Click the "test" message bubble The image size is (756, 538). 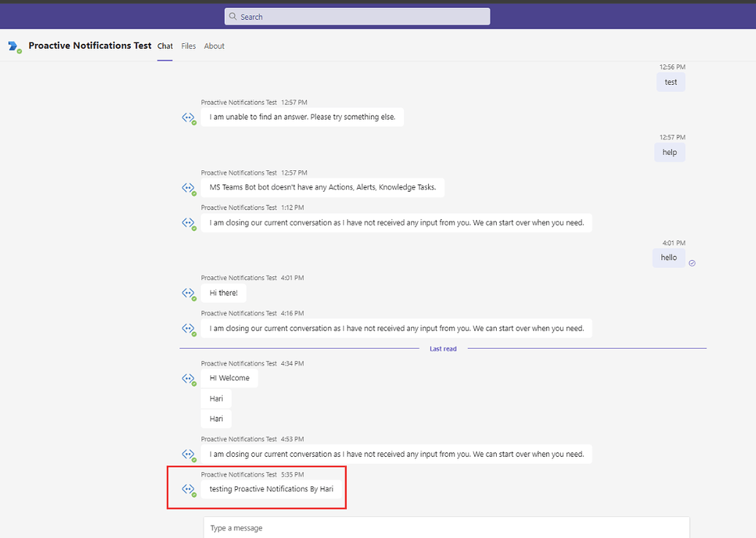point(671,82)
